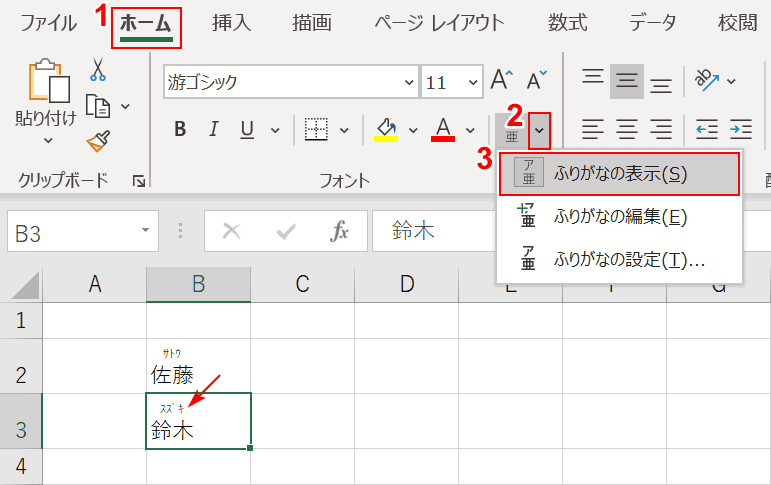Open the データ tab
The width and height of the screenshot is (771, 485).
[x=652, y=23]
